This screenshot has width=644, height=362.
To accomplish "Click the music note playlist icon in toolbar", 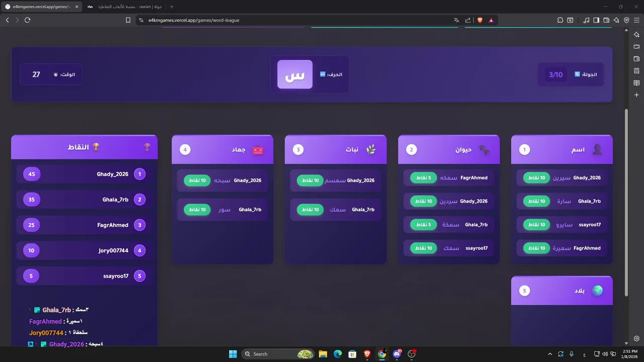I will pos(586,20).
